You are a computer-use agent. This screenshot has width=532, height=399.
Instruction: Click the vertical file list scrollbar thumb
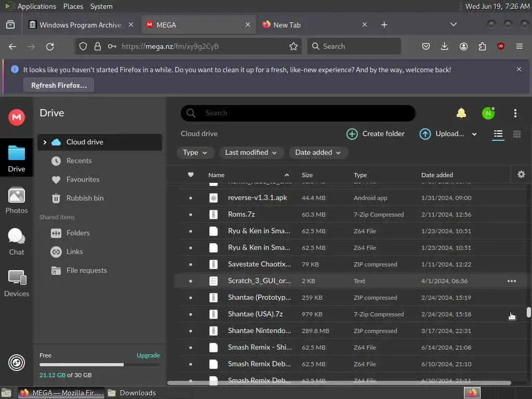coord(528,312)
